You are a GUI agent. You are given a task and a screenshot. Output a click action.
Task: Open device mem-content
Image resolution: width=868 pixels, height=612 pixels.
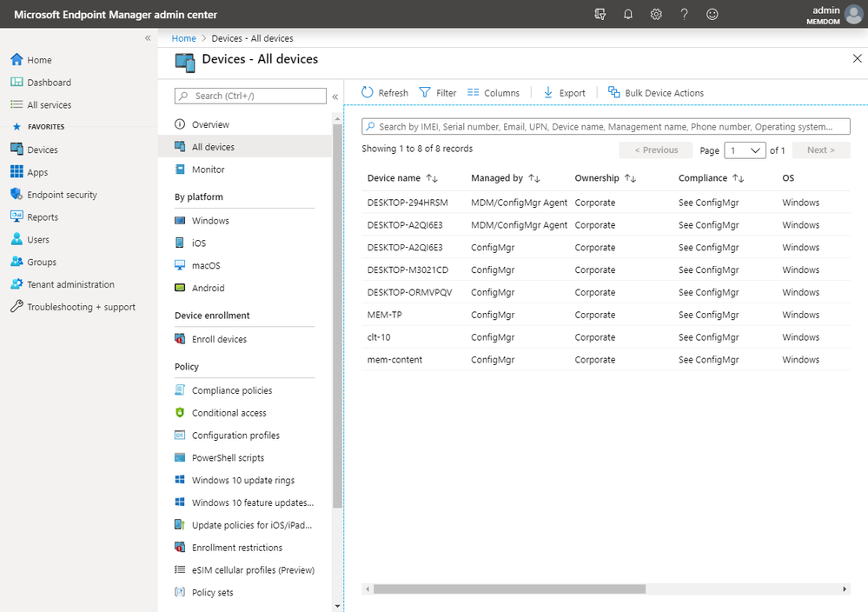pos(394,359)
